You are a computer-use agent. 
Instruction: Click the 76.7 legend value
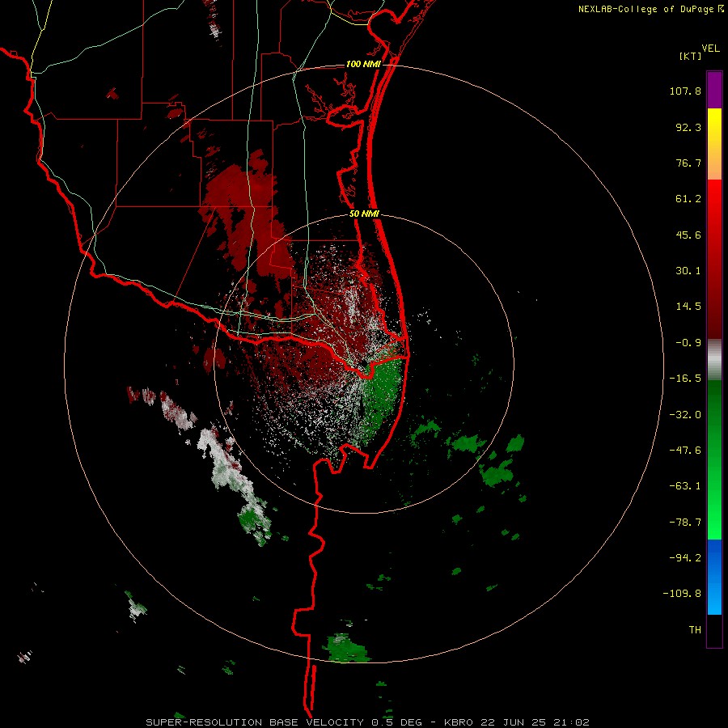688,163
